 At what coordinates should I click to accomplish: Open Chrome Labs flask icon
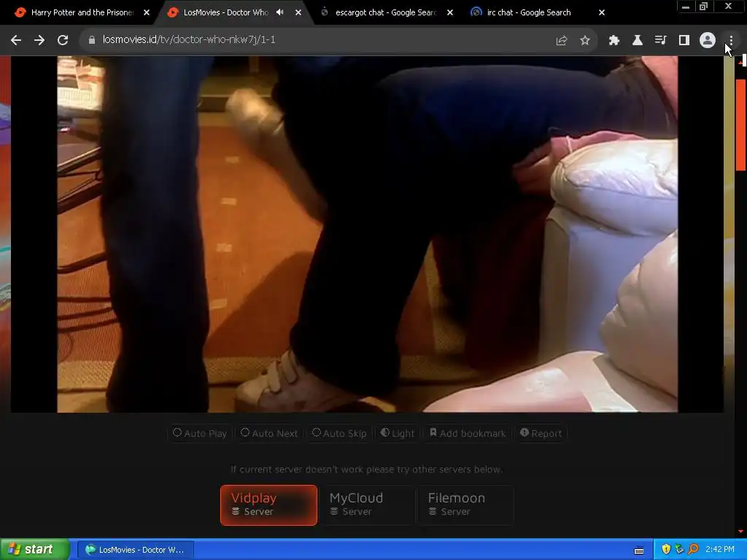click(637, 41)
